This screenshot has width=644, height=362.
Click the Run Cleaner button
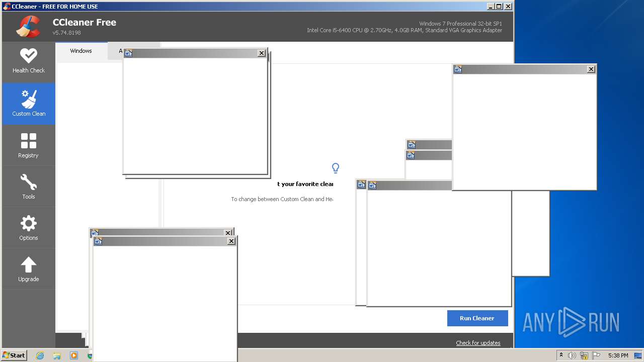[x=477, y=318]
